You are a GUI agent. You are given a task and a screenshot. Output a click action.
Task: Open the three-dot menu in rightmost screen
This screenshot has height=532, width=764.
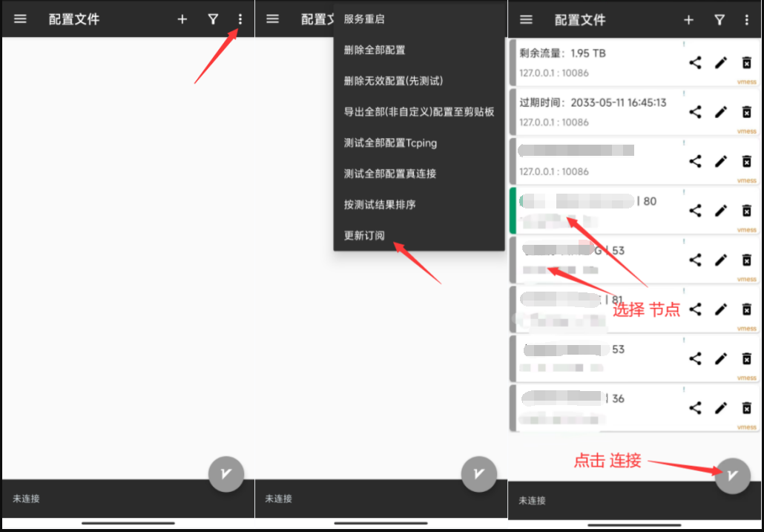click(746, 20)
